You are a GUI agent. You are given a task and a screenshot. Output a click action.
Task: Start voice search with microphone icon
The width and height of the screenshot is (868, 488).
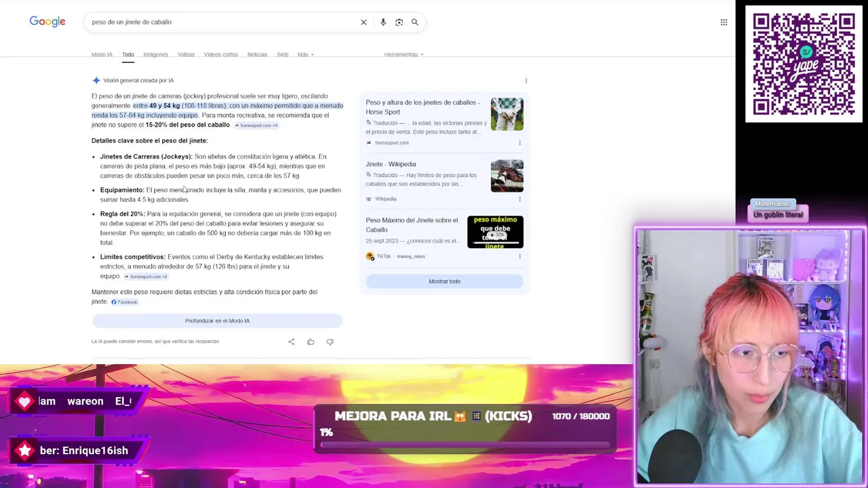(383, 22)
